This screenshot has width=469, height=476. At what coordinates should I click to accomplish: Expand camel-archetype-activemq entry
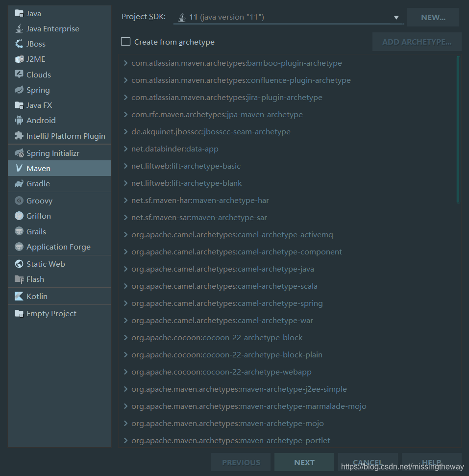coord(125,234)
